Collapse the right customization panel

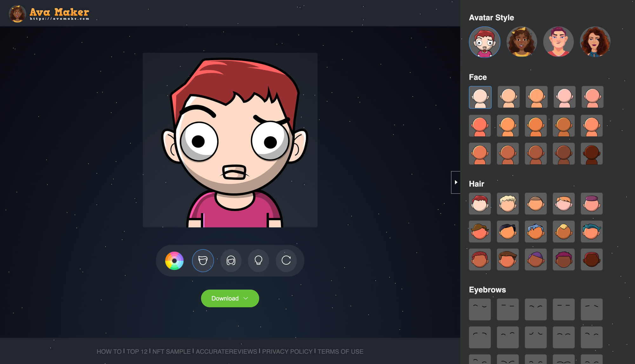coord(456,182)
